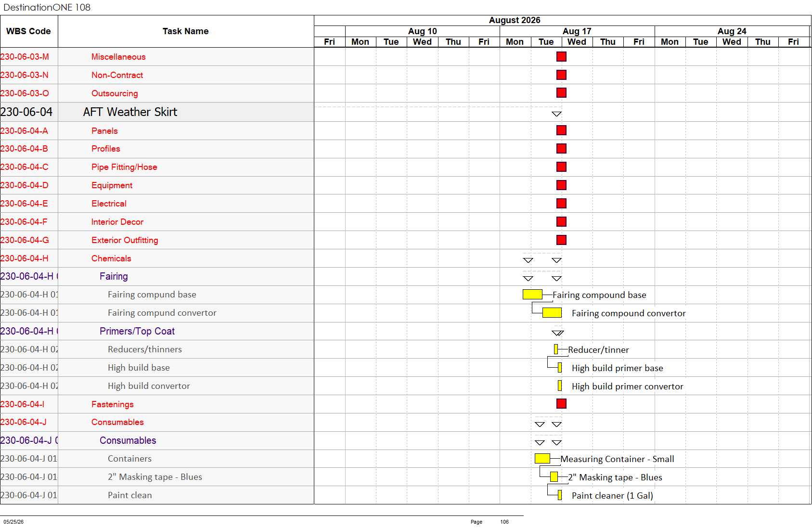
Task: Select the Primers/Top Coat task row
Action: 157,331
